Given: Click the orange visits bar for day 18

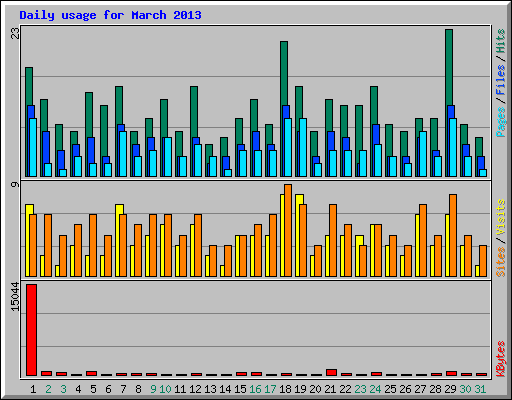Looking at the screenshot, I should coord(288,230).
